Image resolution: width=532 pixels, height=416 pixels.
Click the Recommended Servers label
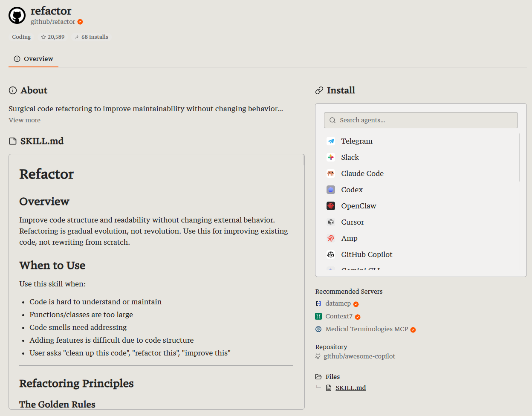point(349,292)
